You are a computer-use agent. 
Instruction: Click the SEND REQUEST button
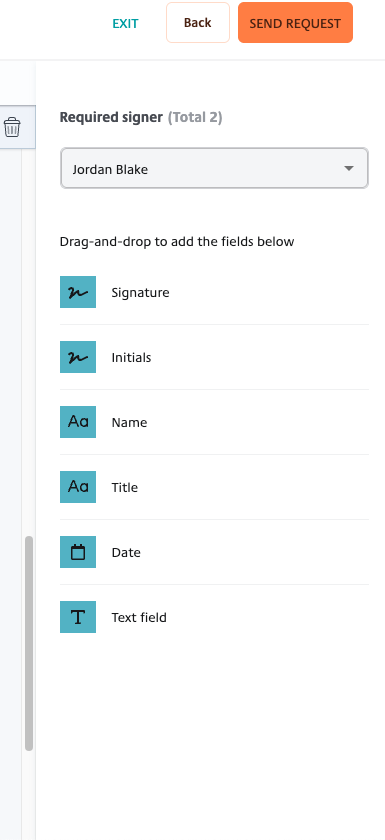point(295,22)
